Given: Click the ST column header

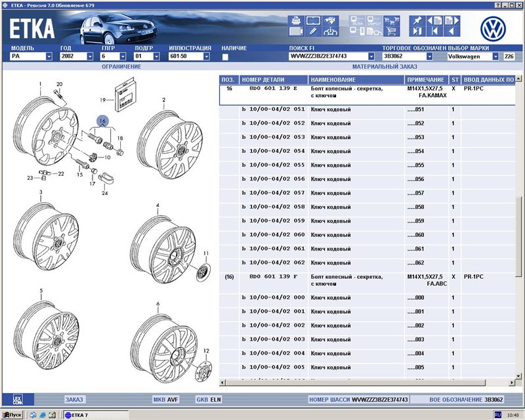Looking at the screenshot, I should click(x=455, y=79).
